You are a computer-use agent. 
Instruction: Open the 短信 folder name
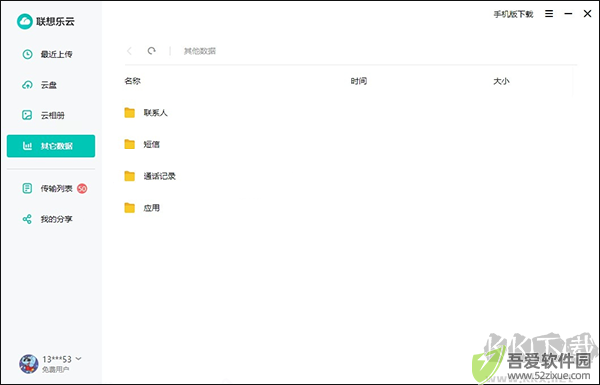[x=152, y=144]
